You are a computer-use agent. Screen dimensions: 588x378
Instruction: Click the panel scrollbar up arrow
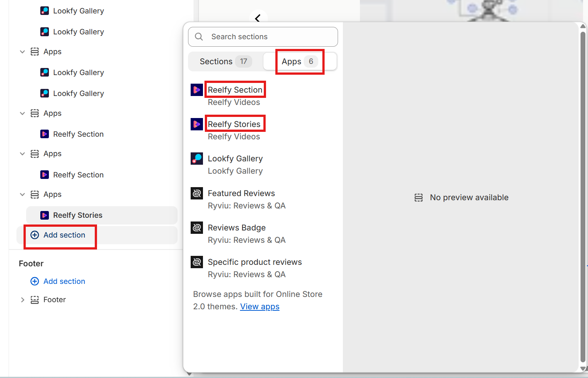tap(583, 26)
